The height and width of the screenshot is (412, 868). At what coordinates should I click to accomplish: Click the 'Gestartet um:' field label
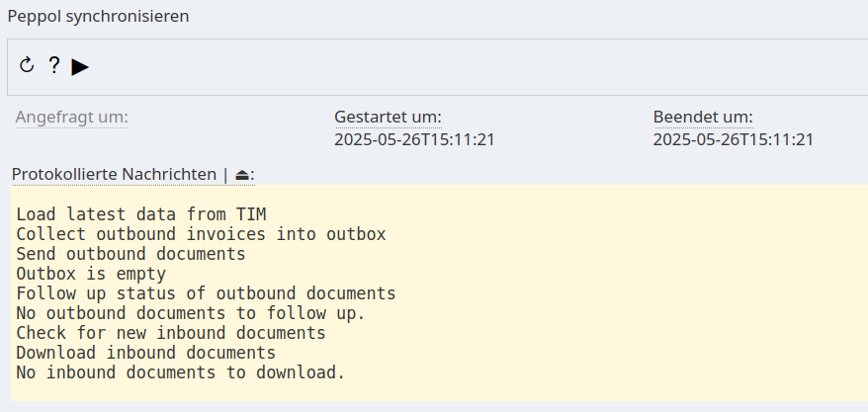[389, 118]
